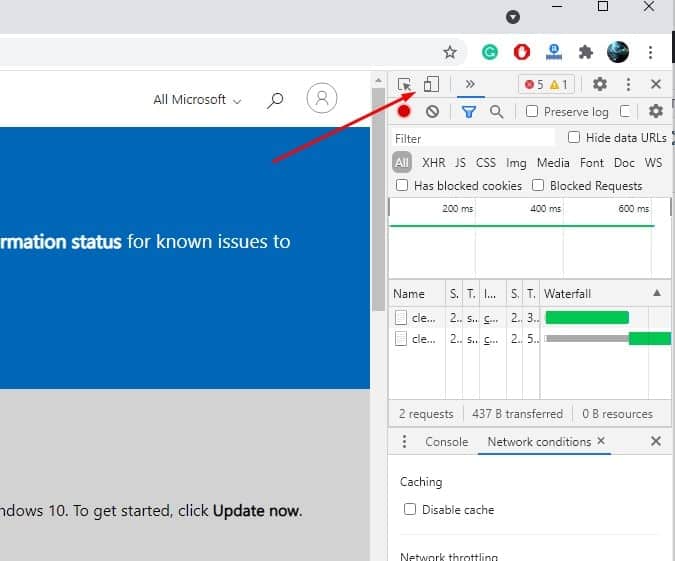The width and height of the screenshot is (675, 561).
Task: Expand the All Microsoft dropdown
Action: [197, 100]
